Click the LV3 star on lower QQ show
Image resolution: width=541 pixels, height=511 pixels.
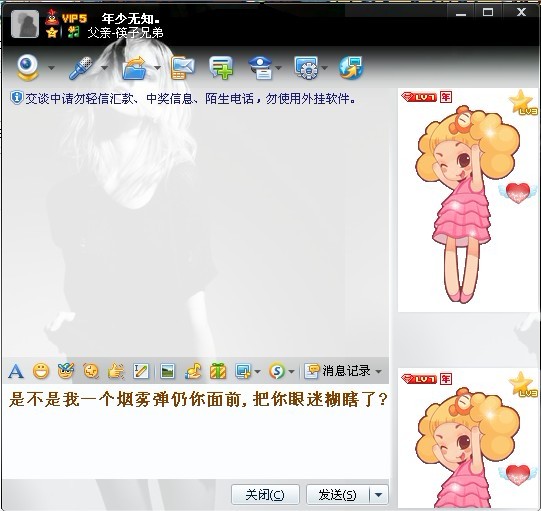click(523, 384)
